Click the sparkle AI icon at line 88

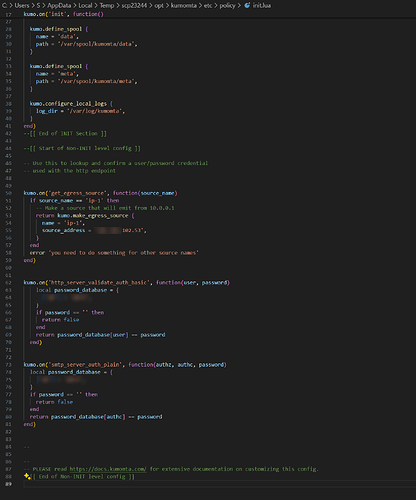click(27, 476)
